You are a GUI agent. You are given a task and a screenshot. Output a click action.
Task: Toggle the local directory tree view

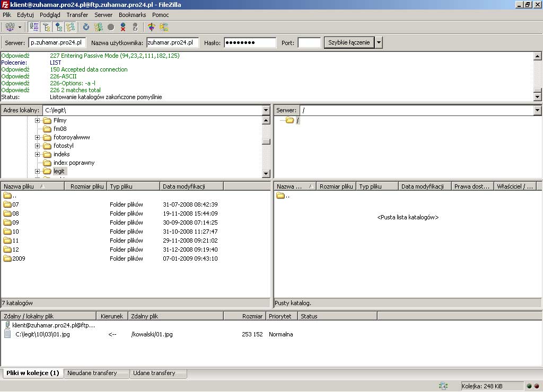click(x=46, y=27)
